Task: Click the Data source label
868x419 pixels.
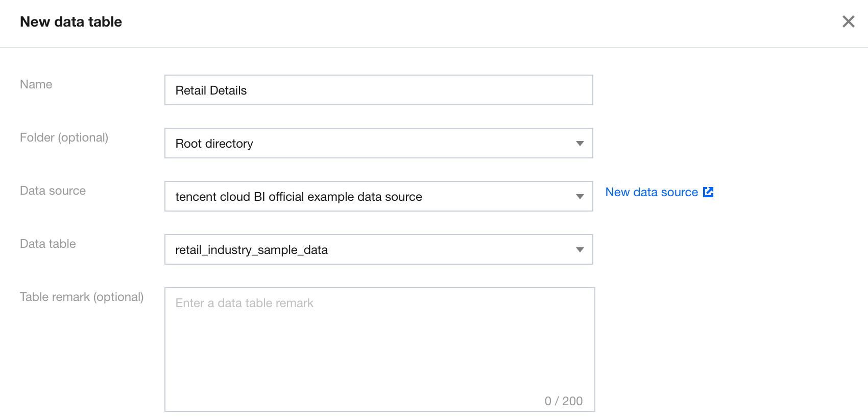Action: pyautogui.click(x=53, y=191)
